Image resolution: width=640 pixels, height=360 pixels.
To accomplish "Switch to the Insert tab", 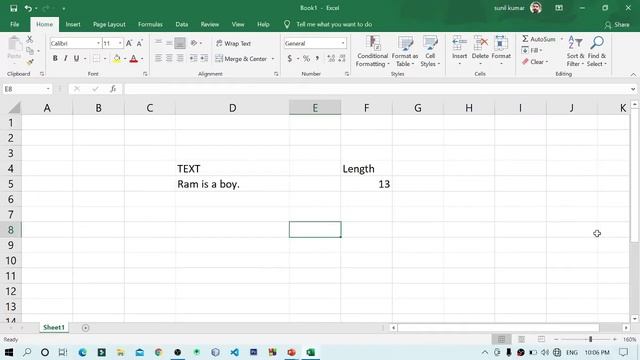I will pos(73,24).
